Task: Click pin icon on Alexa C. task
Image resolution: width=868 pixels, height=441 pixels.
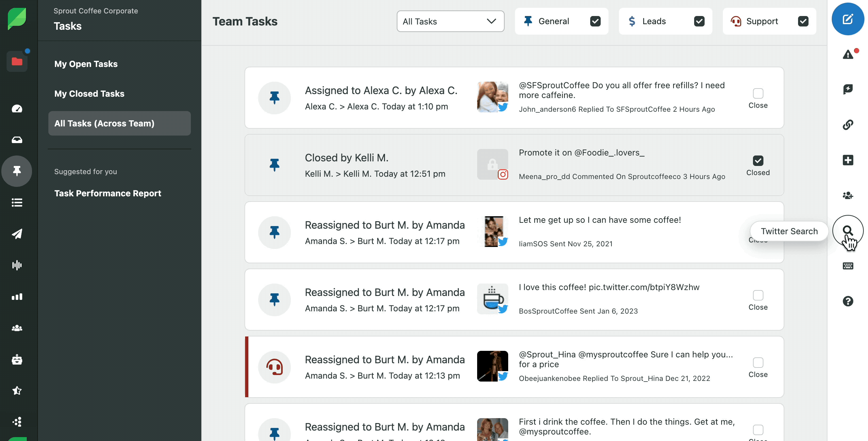Action: click(274, 98)
